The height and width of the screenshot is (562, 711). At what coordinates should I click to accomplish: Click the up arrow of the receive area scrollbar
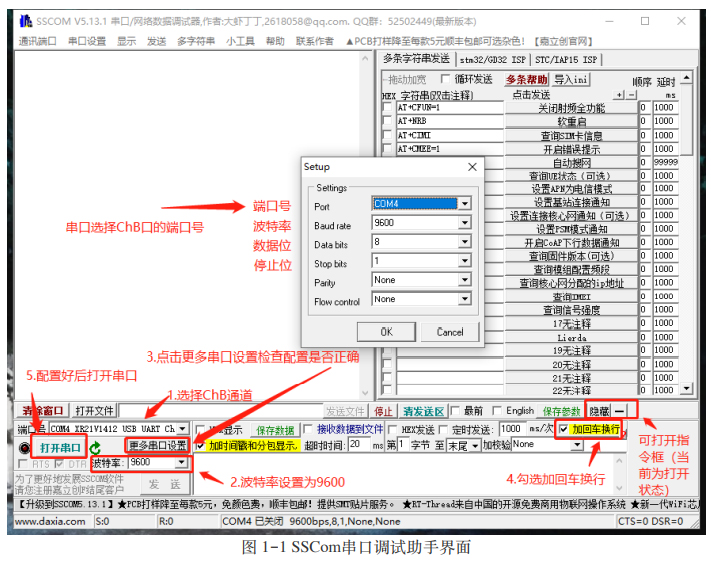[x=365, y=59]
